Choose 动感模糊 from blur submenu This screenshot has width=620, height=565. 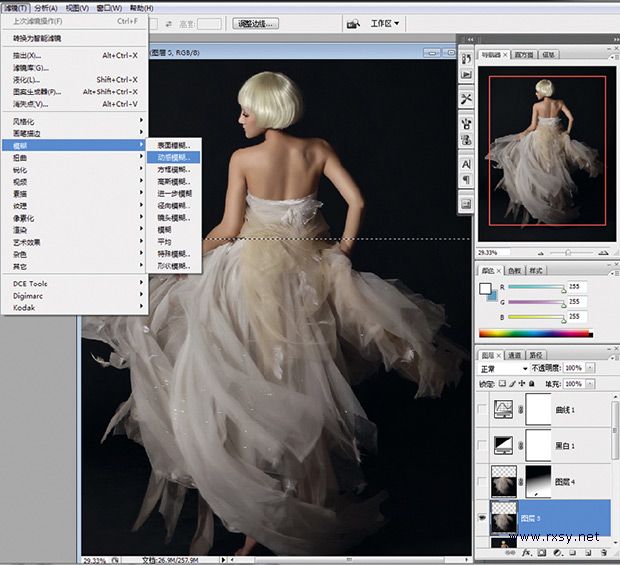click(x=174, y=157)
